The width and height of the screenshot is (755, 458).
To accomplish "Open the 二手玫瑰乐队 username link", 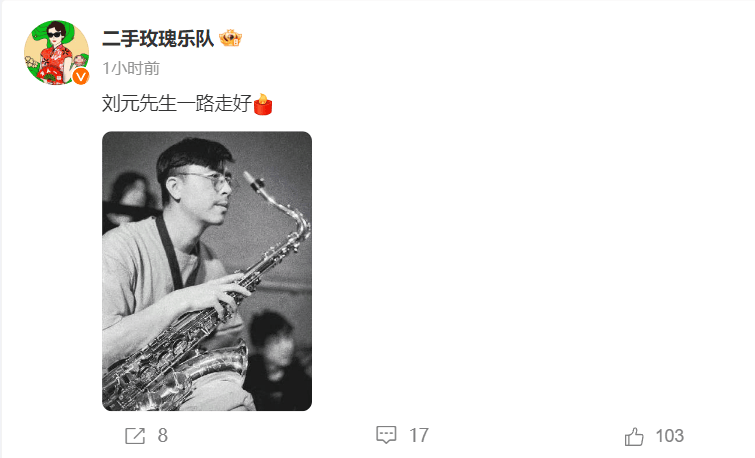I will tap(158, 39).
